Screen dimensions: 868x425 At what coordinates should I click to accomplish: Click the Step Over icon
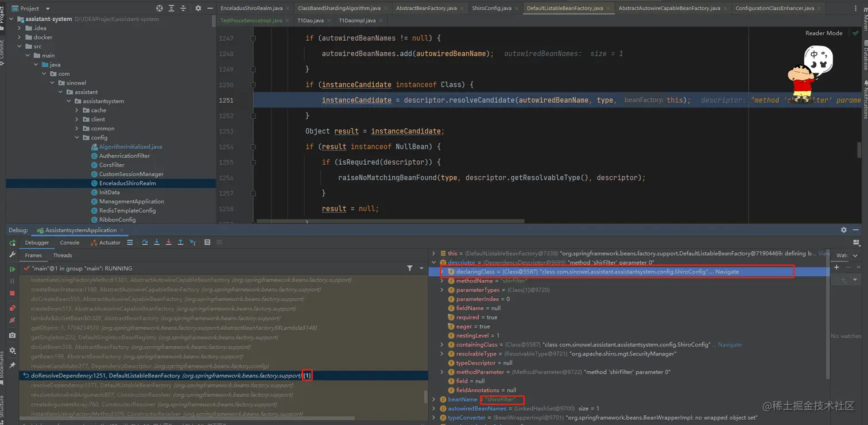145,242
